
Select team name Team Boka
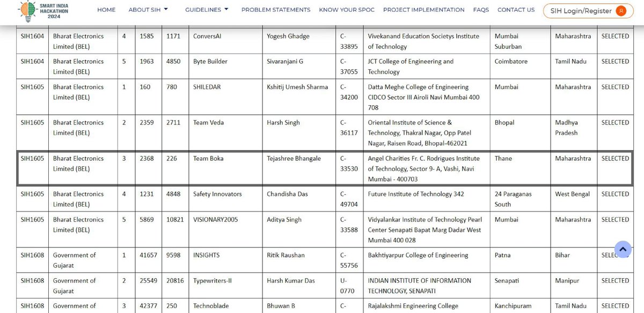pos(208,158)
